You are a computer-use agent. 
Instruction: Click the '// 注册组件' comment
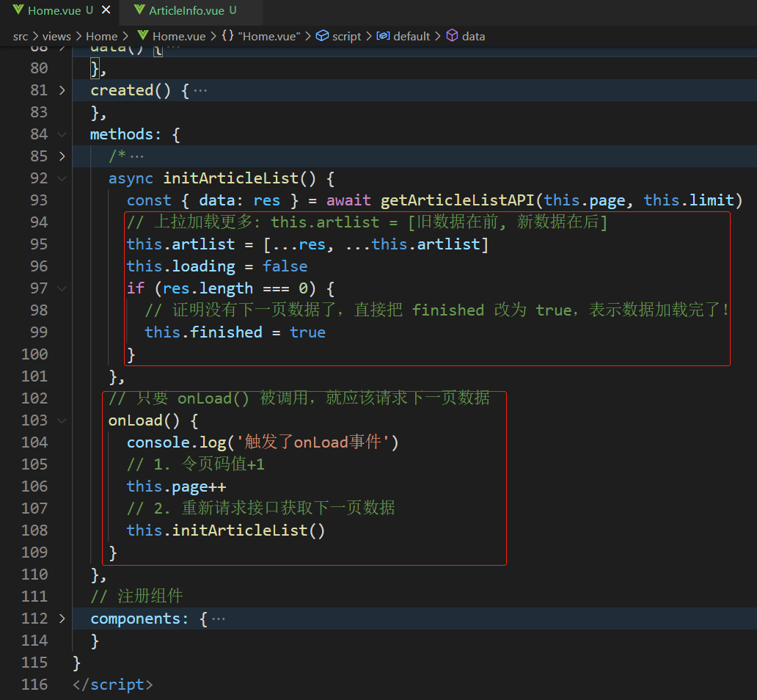pos(136,596)
